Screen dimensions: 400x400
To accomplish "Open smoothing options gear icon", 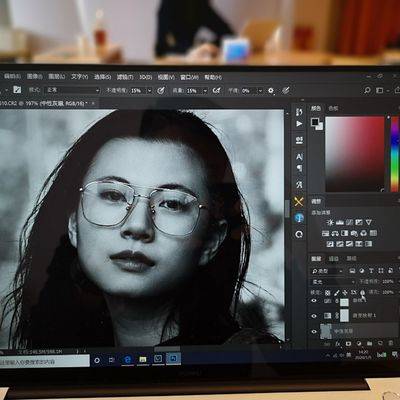I will click(x=271, y=90).
